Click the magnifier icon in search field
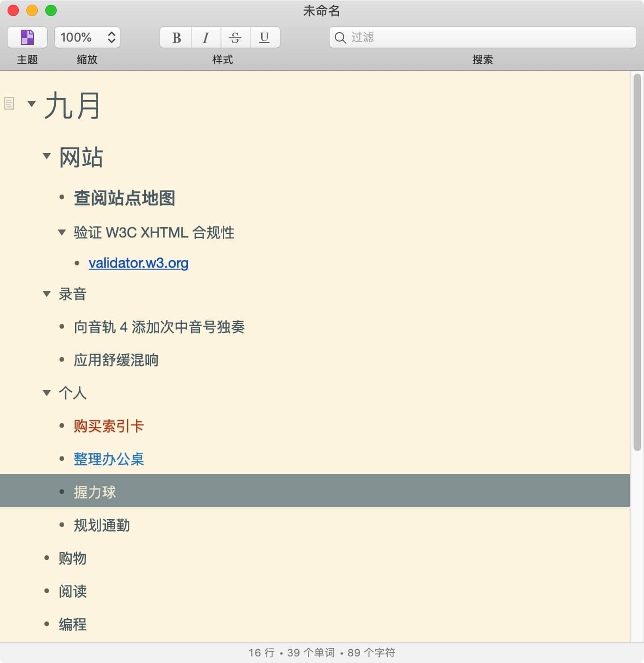 click(340, 37)
